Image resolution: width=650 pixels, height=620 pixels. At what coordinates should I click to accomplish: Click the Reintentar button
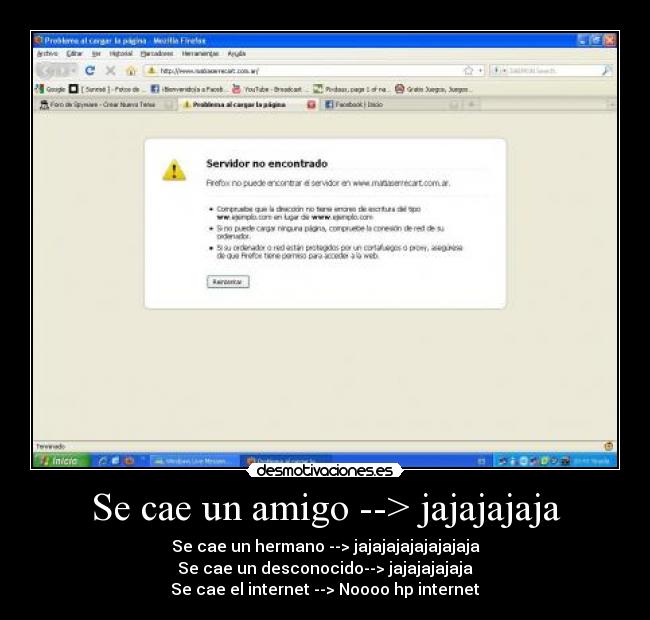click(228, 282)
